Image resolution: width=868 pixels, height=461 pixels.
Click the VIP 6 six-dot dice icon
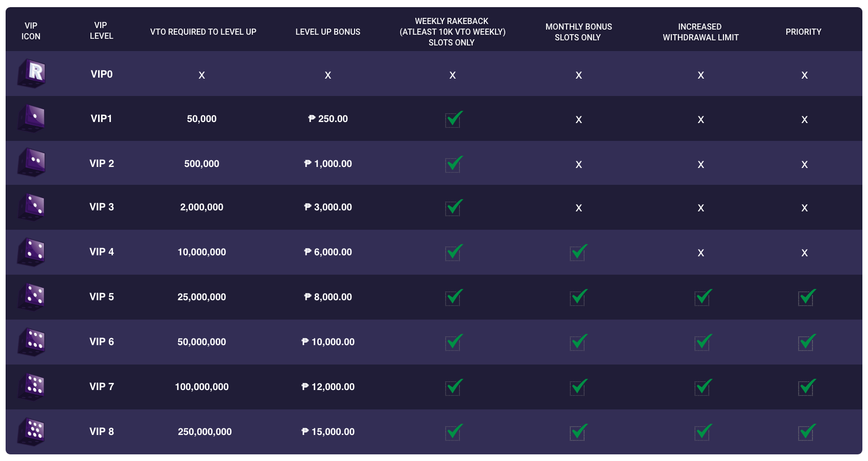[x=32, y=342]
